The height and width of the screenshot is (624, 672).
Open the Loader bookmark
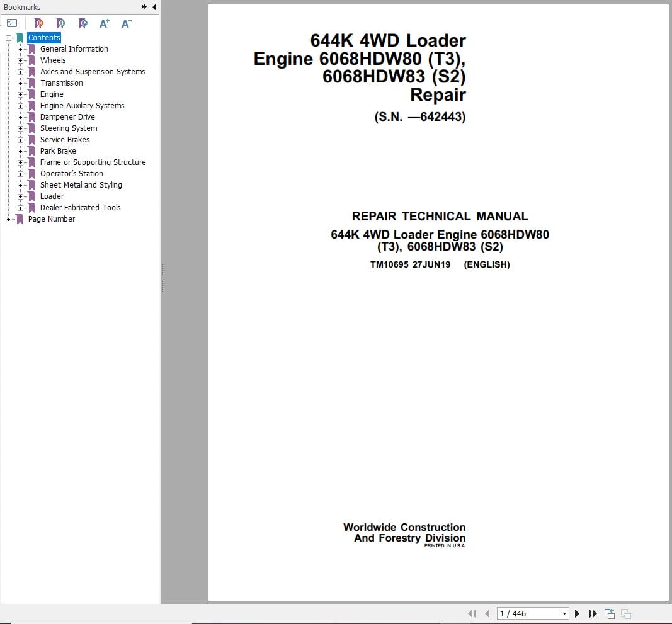tap(52, 196)
